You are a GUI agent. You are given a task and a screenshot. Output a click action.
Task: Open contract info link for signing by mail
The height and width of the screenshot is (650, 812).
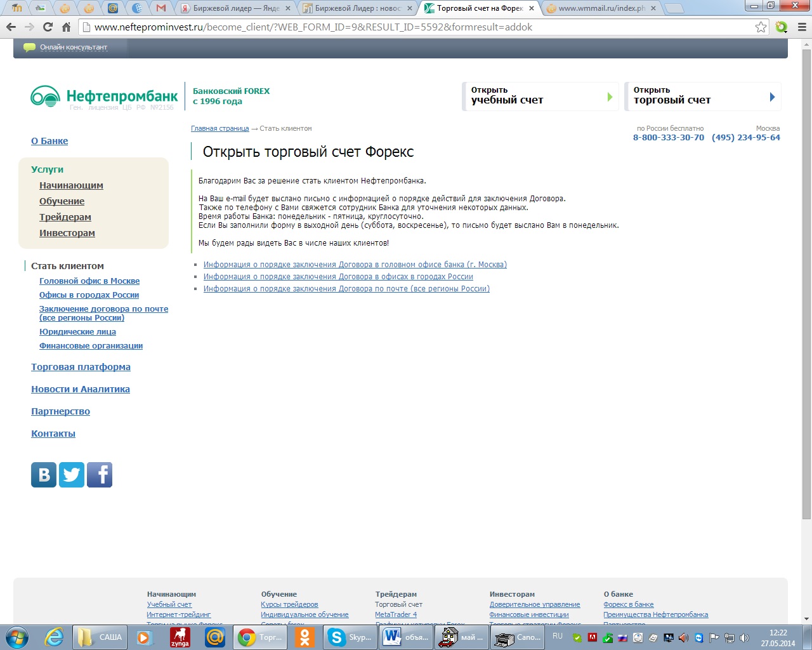346,289
